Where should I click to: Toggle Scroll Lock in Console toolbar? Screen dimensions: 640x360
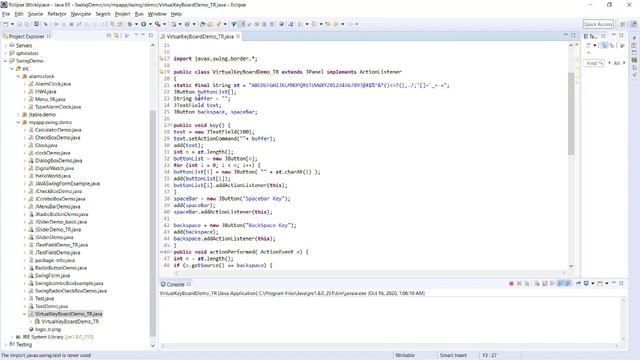coord(544,284)
